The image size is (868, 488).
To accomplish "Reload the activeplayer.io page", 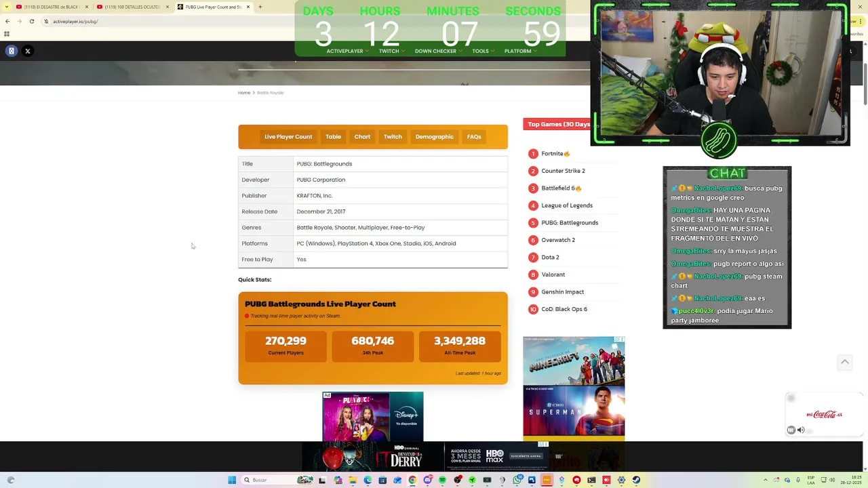I will tap(32, 21).
